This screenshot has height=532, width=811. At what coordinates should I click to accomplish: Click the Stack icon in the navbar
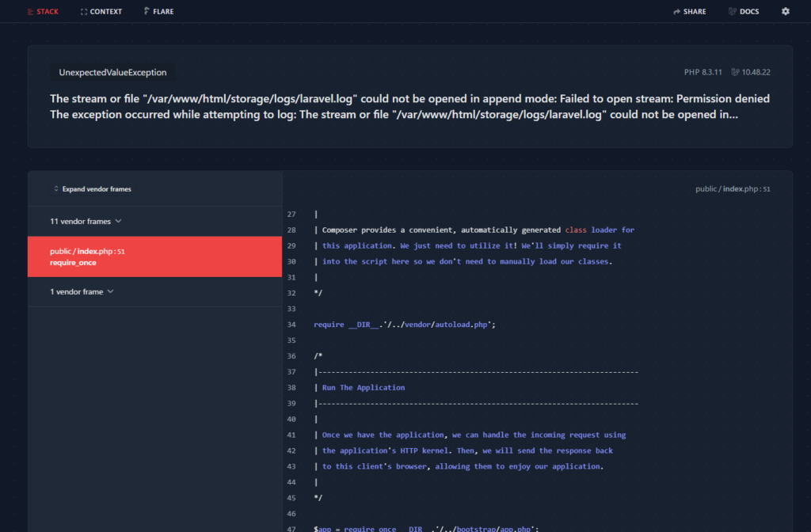(x=29, y=12)
